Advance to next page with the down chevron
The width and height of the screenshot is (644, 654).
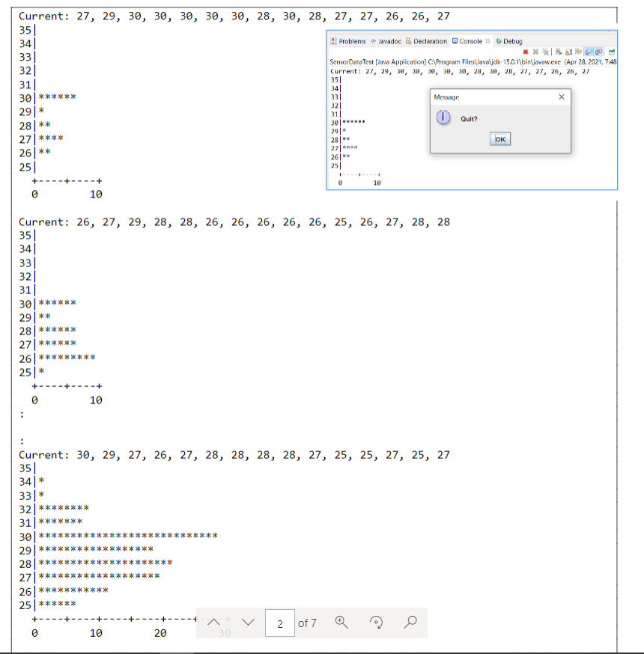248,622
